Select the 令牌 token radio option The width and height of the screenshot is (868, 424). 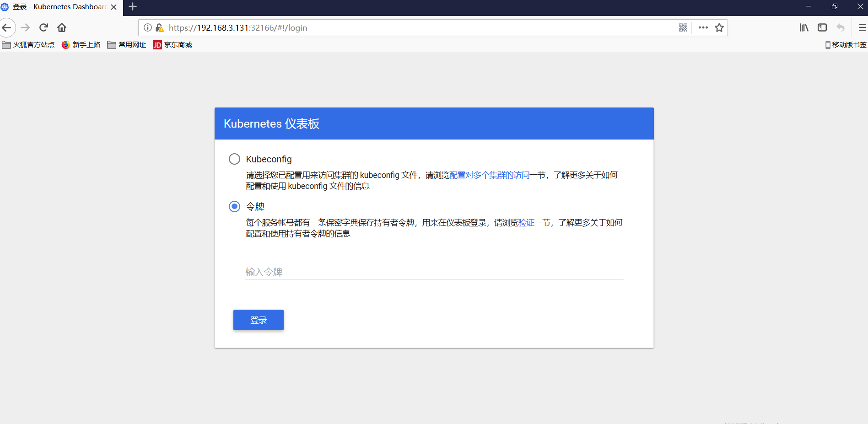coord(234,207)
